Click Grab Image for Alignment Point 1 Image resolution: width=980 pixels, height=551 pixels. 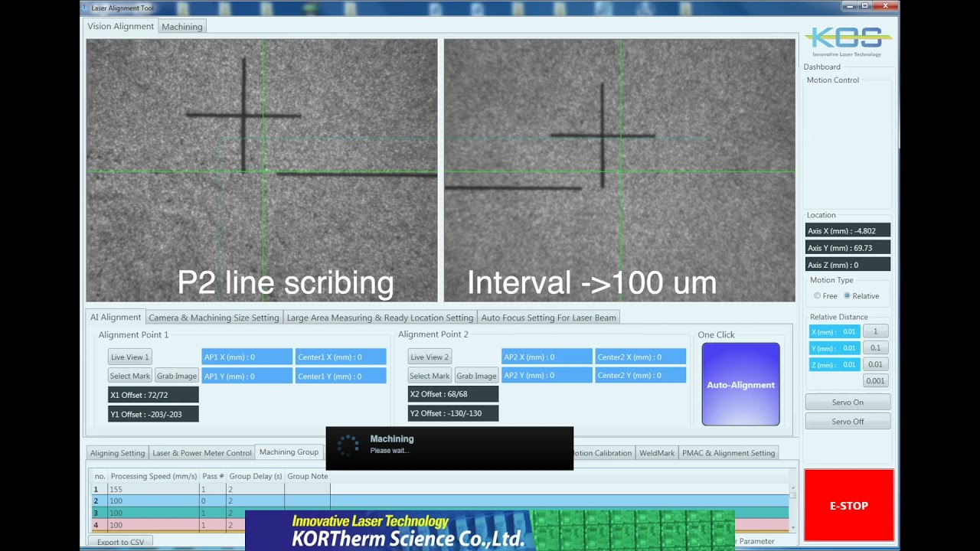(x=176, y=376)
